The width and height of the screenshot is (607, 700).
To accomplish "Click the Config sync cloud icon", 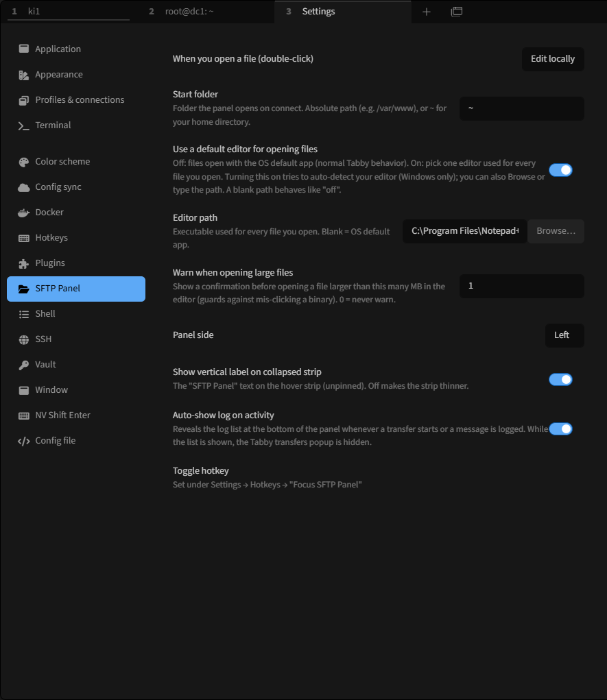I will (x=24, y=187).
